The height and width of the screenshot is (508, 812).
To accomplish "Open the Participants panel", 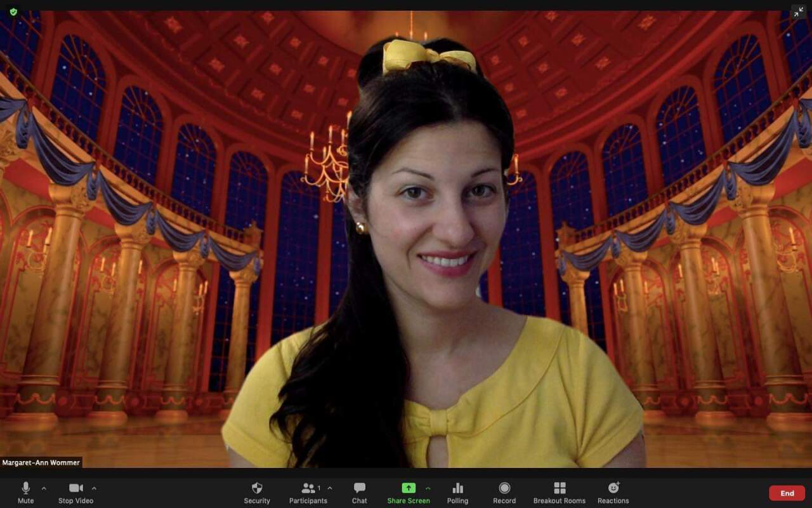I will (x=308, y=493).
